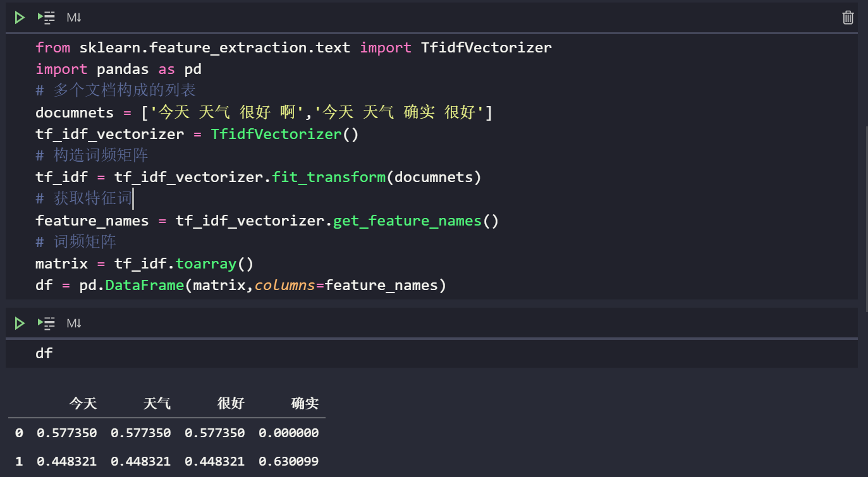Click the 今天 column header in the output table

click(x=83, y=403)
